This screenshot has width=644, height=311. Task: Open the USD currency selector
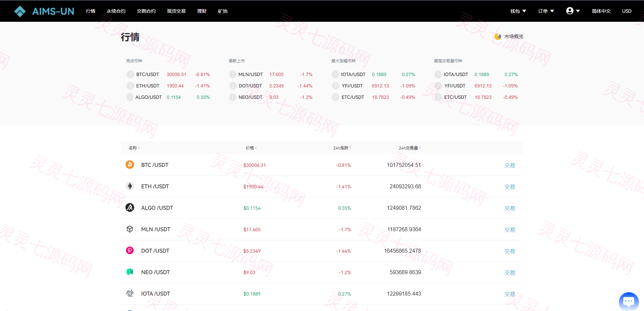[627, 11]
